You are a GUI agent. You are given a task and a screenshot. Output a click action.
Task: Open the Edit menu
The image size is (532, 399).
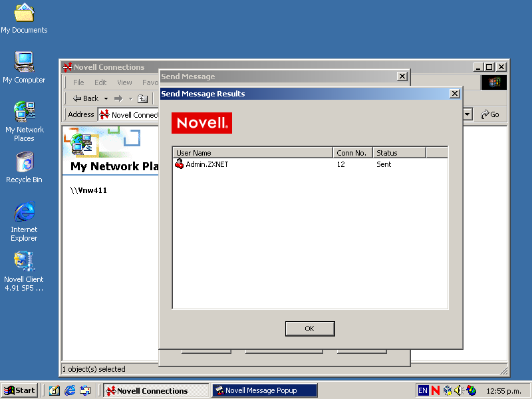[100, 82]
